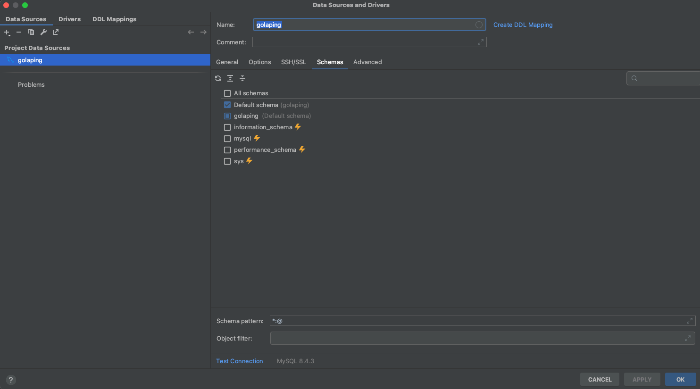Image resolution: width=700 pixels, height=389 pixels.
Task: Collapse all schemas in the tree
Action: pos(242,78)
